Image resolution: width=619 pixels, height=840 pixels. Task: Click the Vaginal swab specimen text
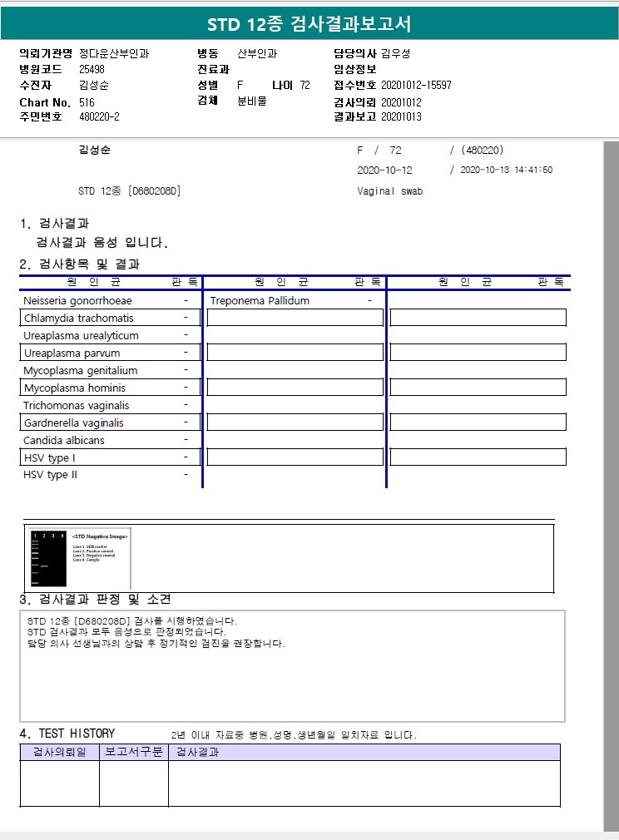[389, 190]
